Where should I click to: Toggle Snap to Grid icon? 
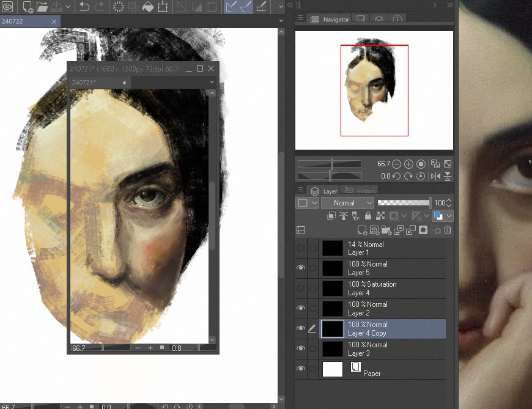point(261,7)
